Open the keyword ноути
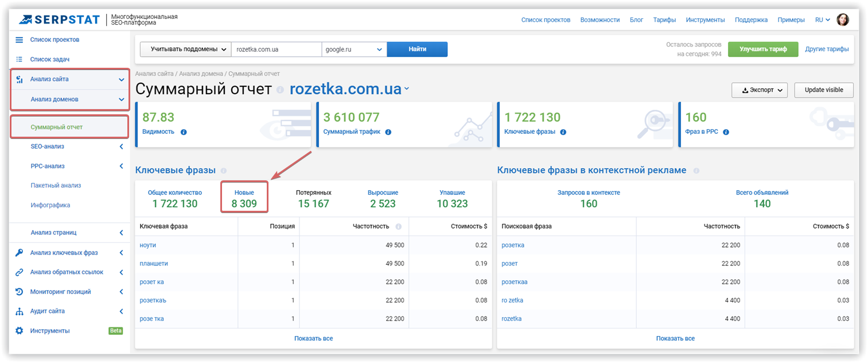This screenshot has width=868, height=363. 148,245
